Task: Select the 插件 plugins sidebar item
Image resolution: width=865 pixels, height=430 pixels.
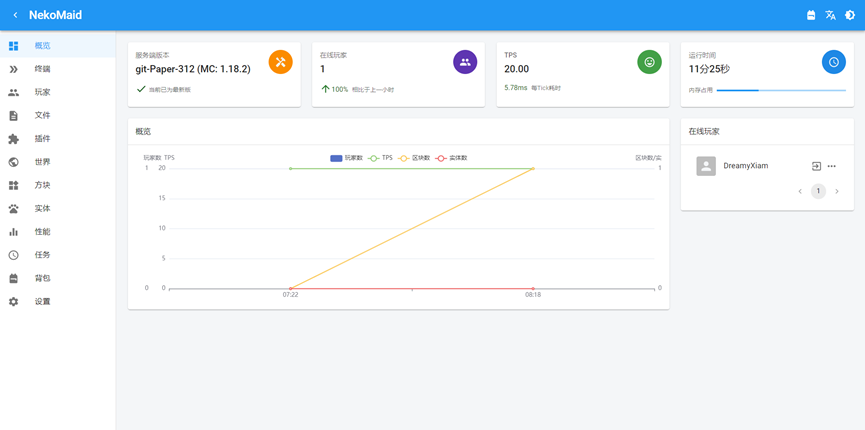Action: [42, 139]
